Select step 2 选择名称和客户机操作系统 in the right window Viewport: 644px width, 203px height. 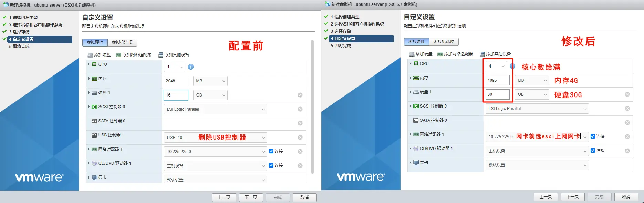coord(357,24)
